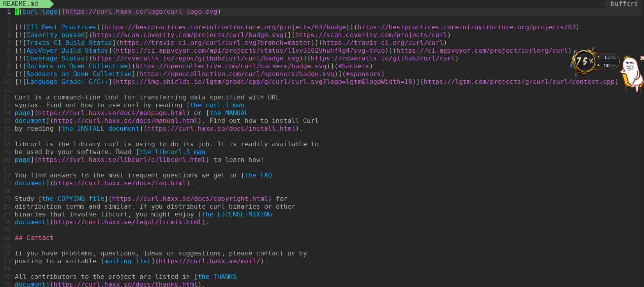Click the curl.haxx.se/mail/ URL
The image size is (644, 287).
(210, 261)
